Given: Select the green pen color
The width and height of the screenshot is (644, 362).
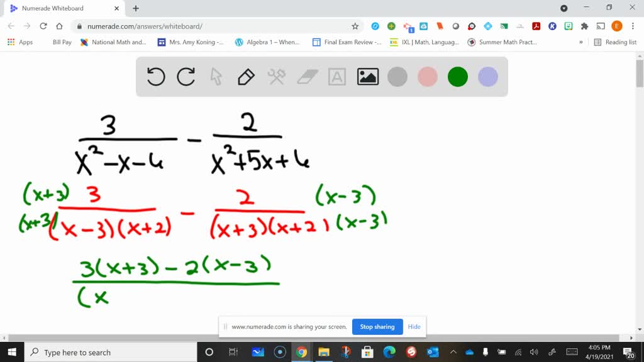Looking at the screenshot, I should click(457, 76).
